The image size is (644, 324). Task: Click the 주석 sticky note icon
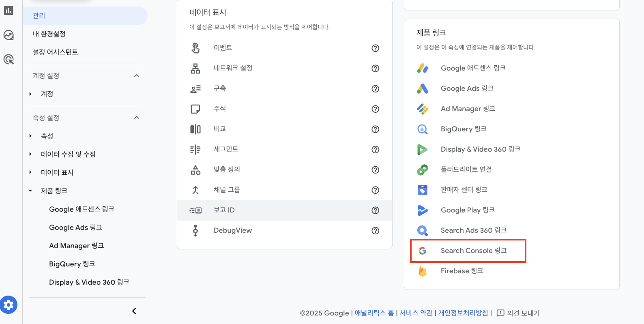pyautogui.click(x=195, y=109)
